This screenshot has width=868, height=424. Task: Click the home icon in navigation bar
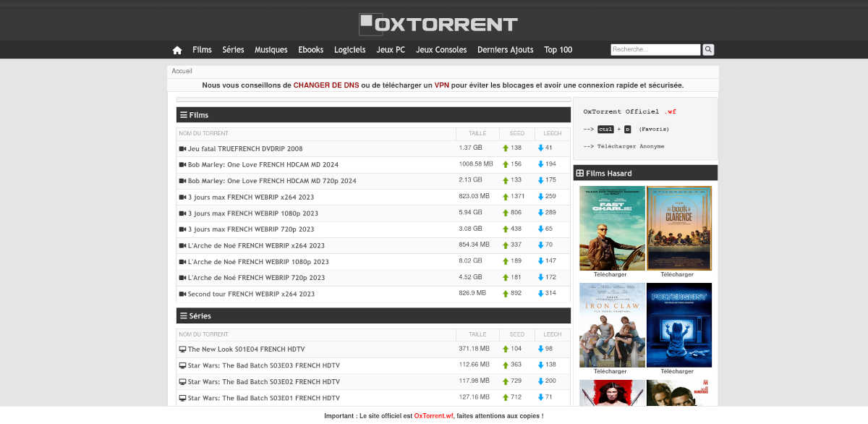coord(177,50)
